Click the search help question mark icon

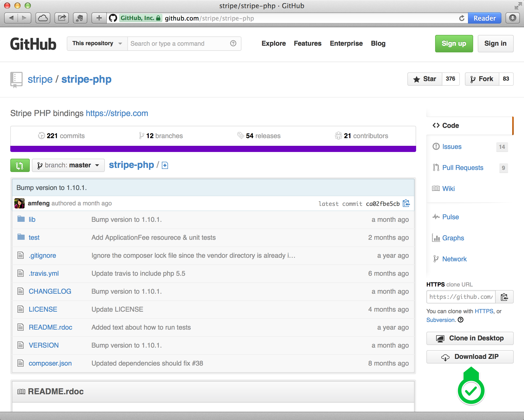pyautogui.click(x=233, y=43)
